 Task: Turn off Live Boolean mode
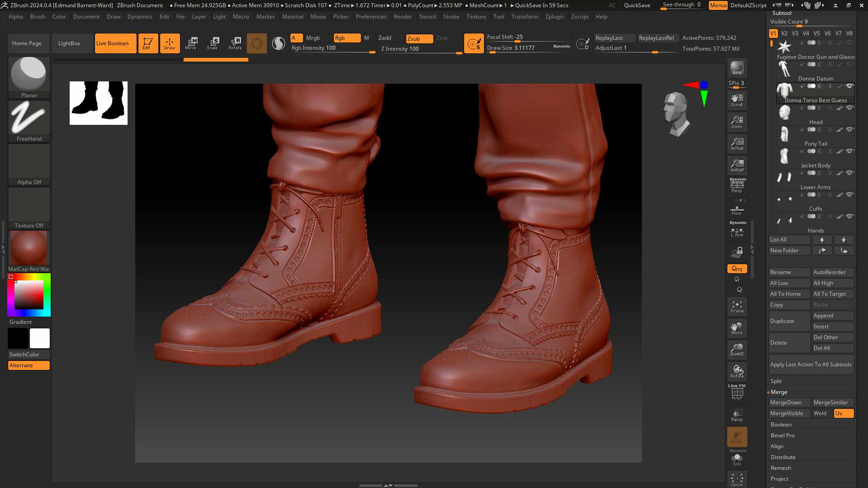click(x=115, y=43)
